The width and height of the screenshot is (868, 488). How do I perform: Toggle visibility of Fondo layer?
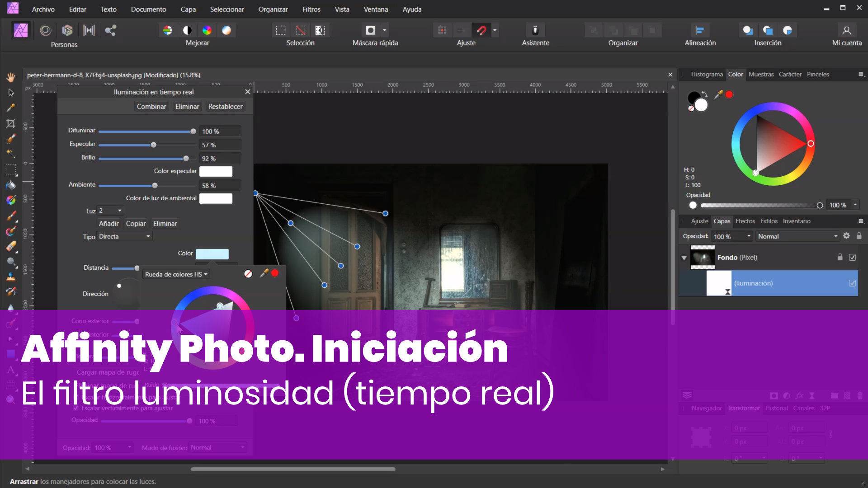(x=852, y=257)
